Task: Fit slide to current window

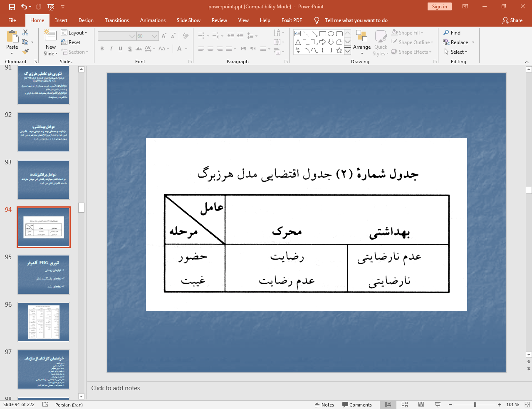Action: [x=527, y=404]
